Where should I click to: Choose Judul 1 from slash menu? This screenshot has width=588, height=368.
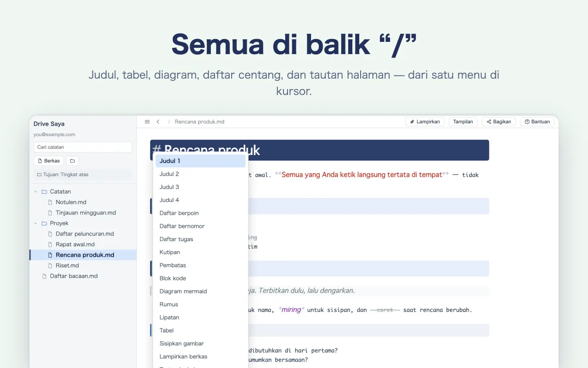point(200,161)
